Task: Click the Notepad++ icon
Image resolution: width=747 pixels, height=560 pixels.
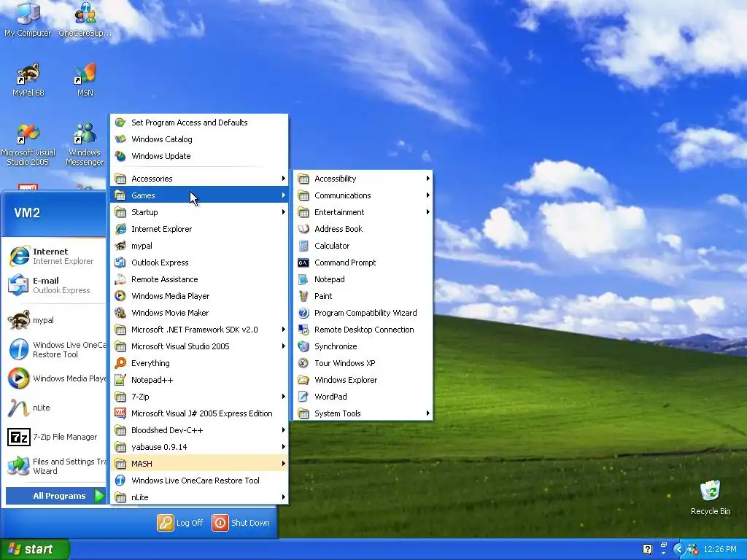Action: [120, 379]
